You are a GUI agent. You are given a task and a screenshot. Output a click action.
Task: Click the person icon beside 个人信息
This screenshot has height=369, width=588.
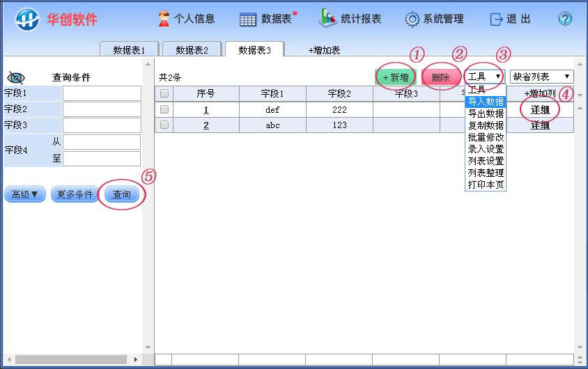[164, 19]
